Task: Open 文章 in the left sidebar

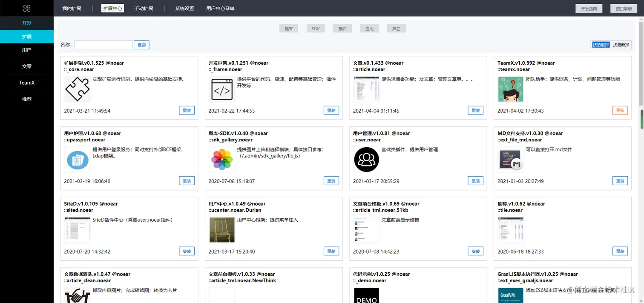Action: [x=27, y=66]
